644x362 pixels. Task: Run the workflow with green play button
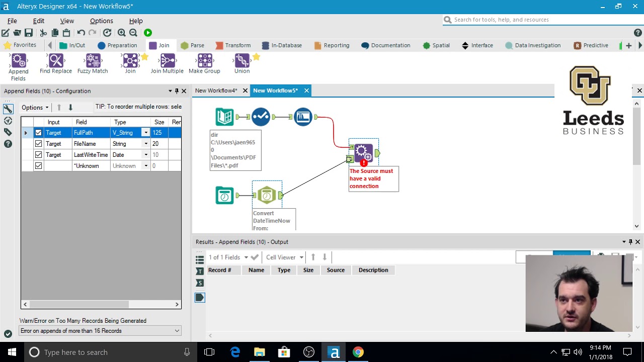pyautogui.click(x=148, y=33)
